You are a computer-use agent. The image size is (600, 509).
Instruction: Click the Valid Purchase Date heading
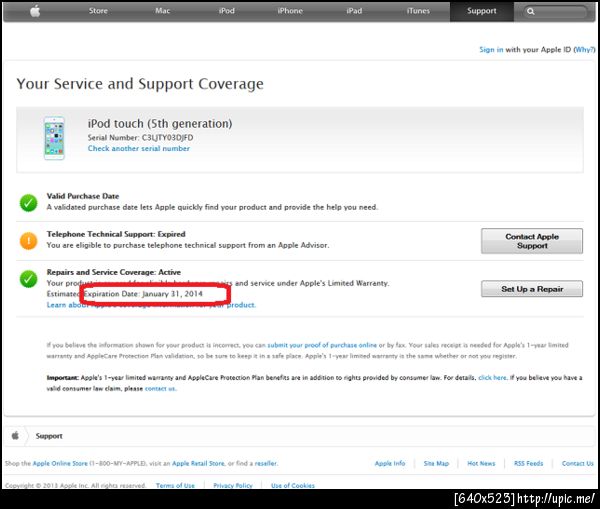pyautogui.click(x=83, y=196)
